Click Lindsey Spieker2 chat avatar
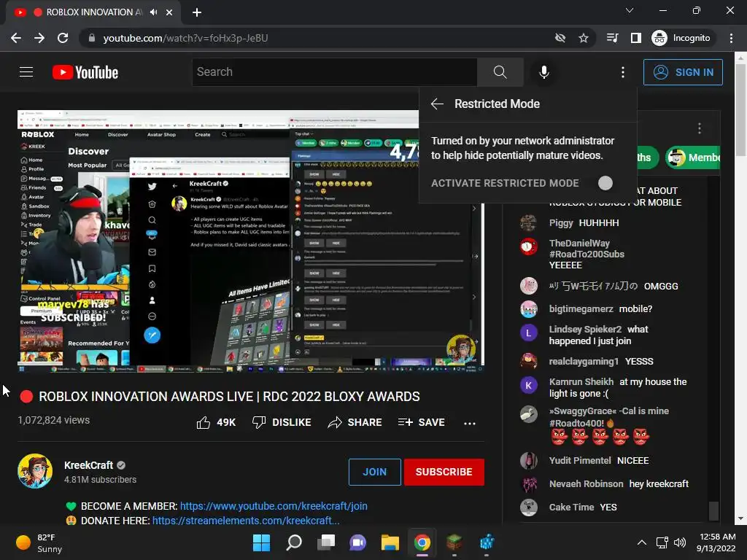The height and width of the screenshot is (560, 747). coord(528,332)
